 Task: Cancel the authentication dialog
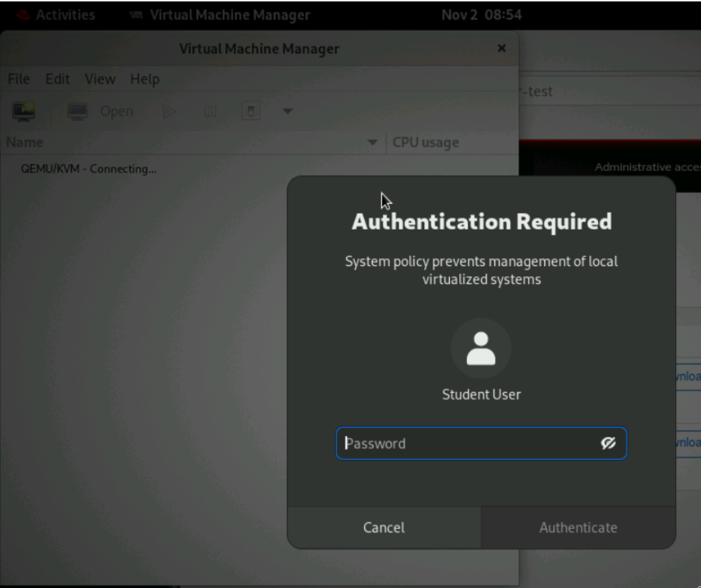coord(384,528)
